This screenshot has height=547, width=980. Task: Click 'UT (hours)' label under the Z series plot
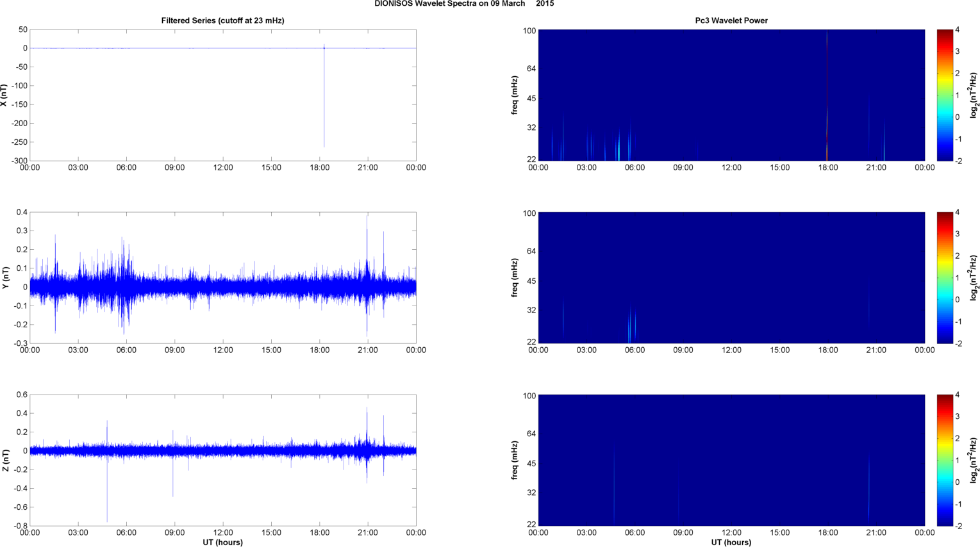click(223, 543)
